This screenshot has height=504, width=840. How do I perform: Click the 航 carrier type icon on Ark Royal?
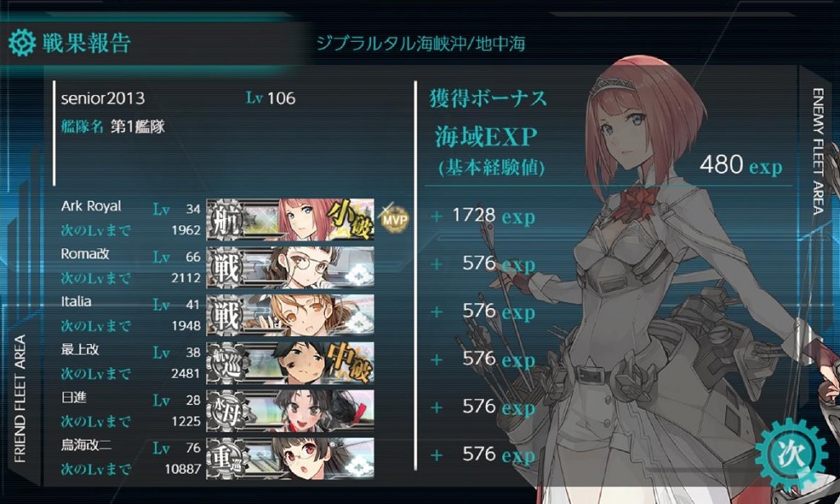(x=226, y=220)
